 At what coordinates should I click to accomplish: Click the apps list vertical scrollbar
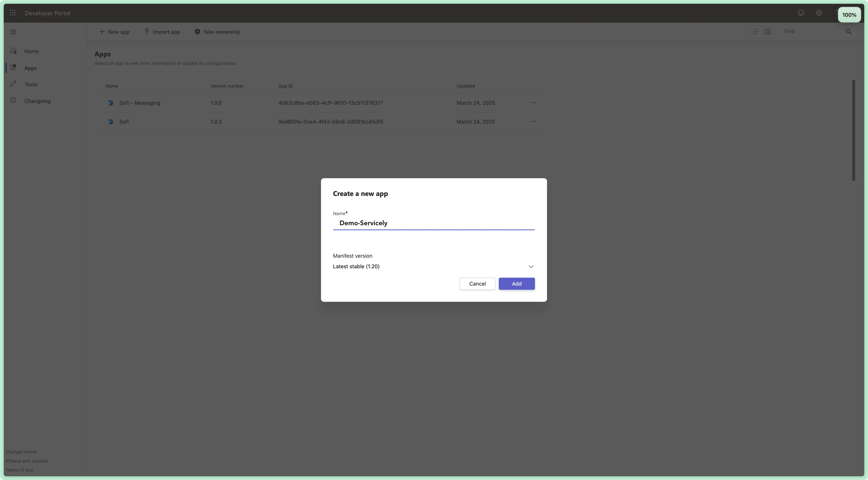click(x=854, y=130)
